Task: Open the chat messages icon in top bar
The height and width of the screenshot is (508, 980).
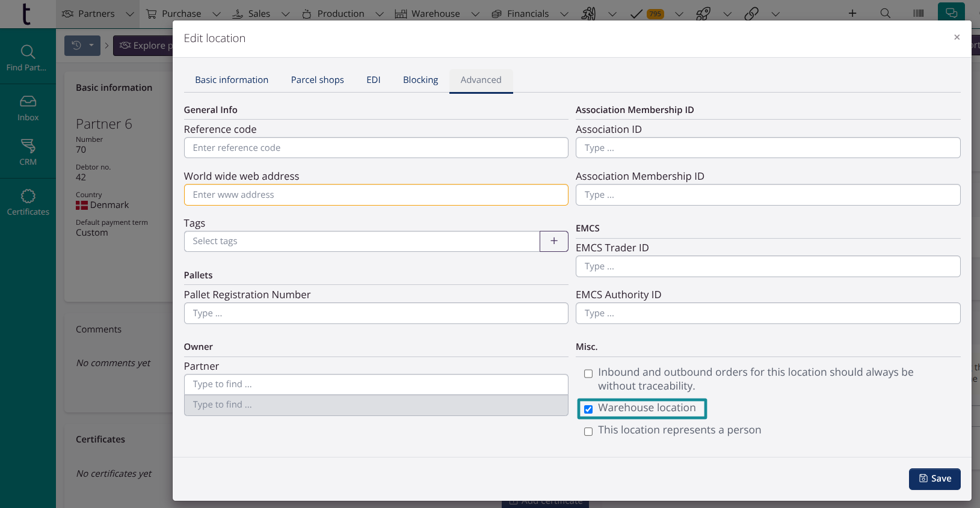Action: 951,13
